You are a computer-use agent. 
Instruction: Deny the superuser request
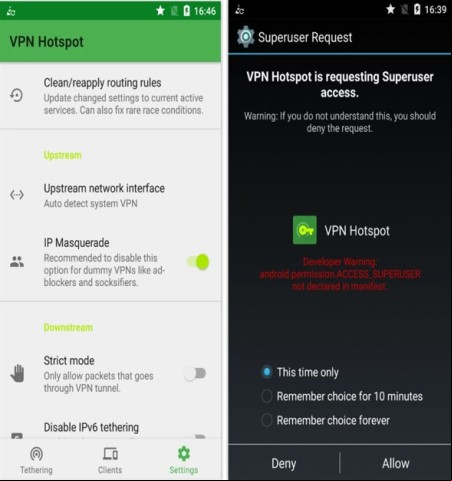point(284,463)
